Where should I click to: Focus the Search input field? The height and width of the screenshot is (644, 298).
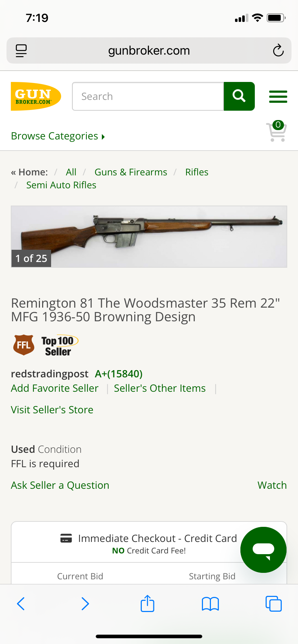pos(148,96)
